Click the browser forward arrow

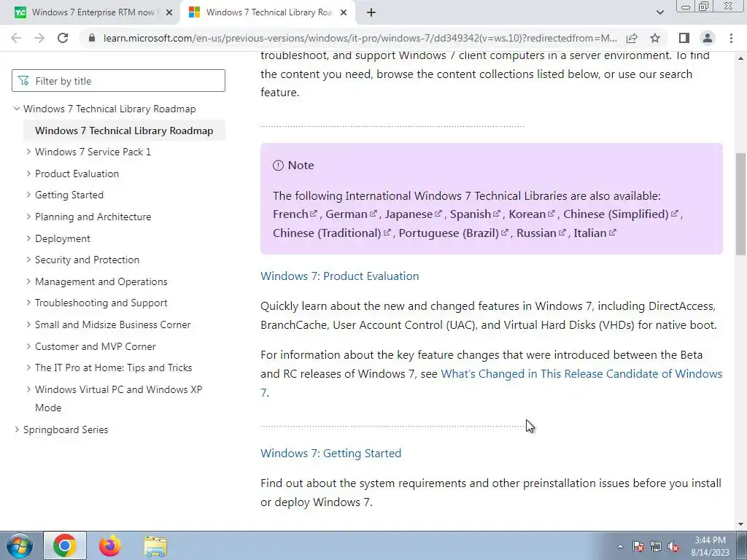click(39, 38)
